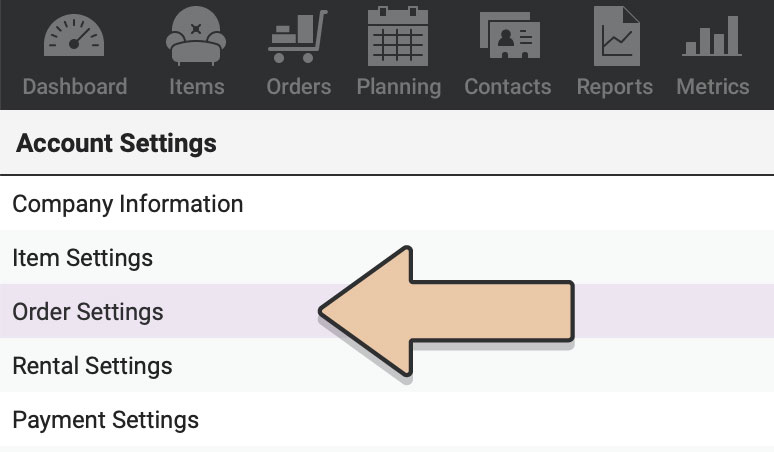The width and height of the screenshot is (774, 452).
Task: Select the Orders cart icon
Action: point(298,37)
